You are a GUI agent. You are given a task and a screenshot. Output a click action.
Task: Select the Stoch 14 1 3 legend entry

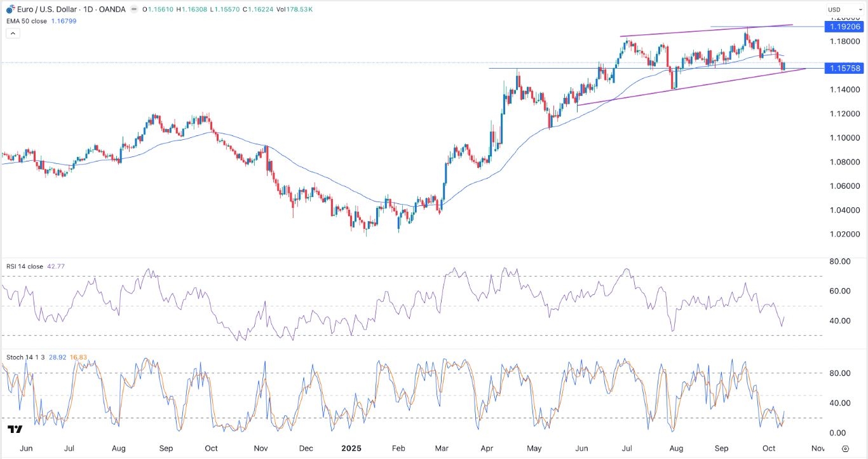(x=23, y=357)
